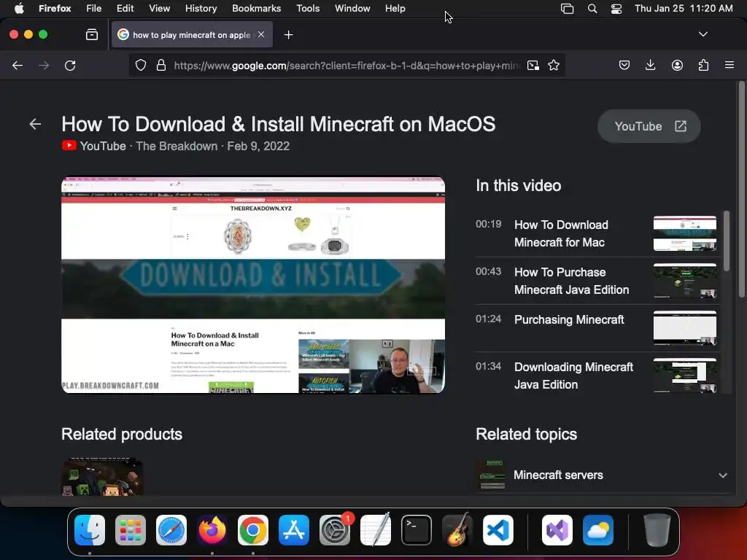747x560 pixels.
Task: Open the Apple menu
Action: (x=19, y=8)
